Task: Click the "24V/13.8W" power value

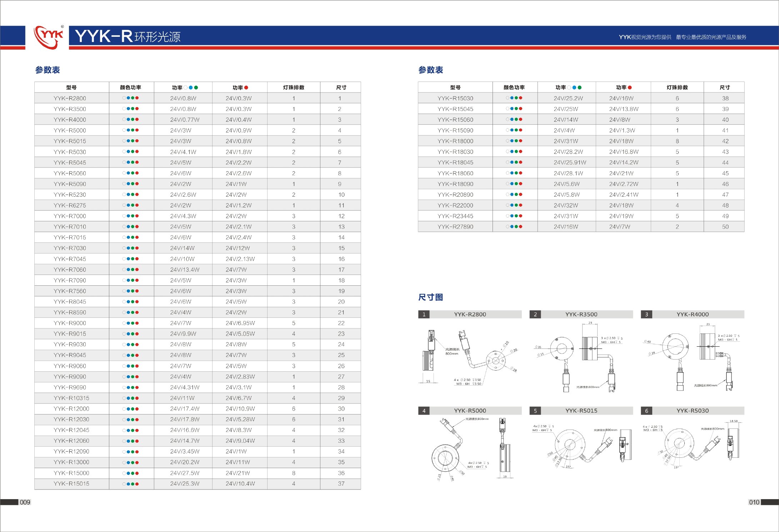Action: (624, 109)
